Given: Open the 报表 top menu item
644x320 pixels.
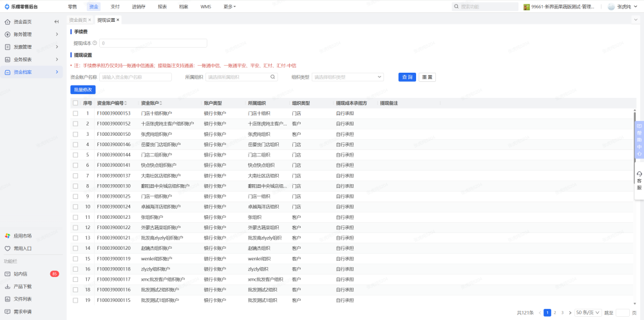Looking at the screenshot, I should pos(162,6).
